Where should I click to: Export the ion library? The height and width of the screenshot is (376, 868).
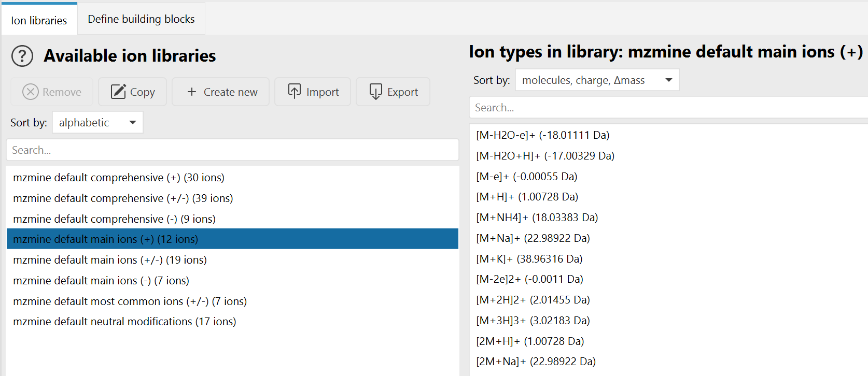[393, 92]
